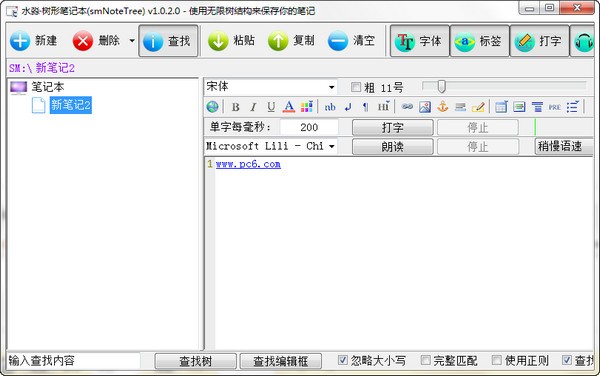Insert an image using picture icon

[425, 107]
